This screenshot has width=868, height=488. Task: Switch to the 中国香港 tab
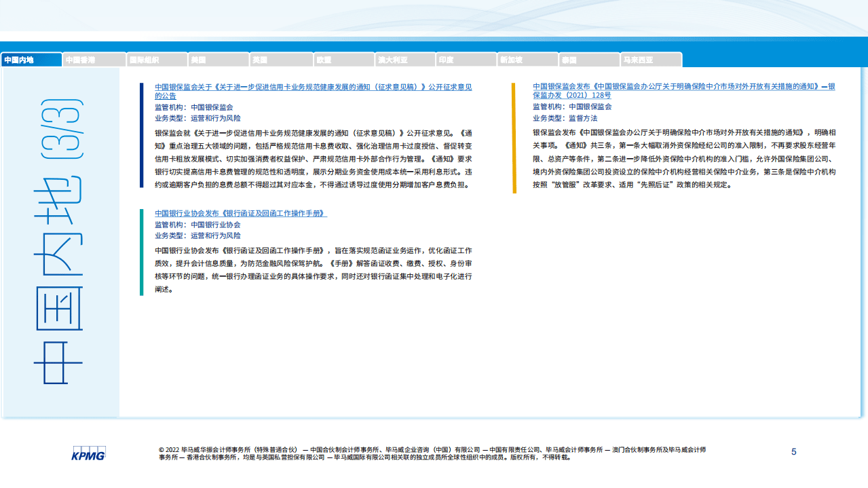94,60
